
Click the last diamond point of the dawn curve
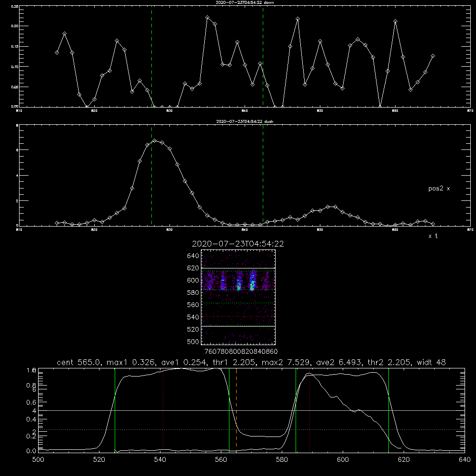click(x=433, y=56)
